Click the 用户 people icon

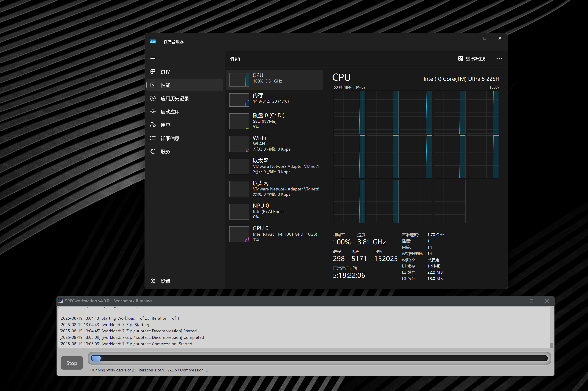tap(153, 125)
